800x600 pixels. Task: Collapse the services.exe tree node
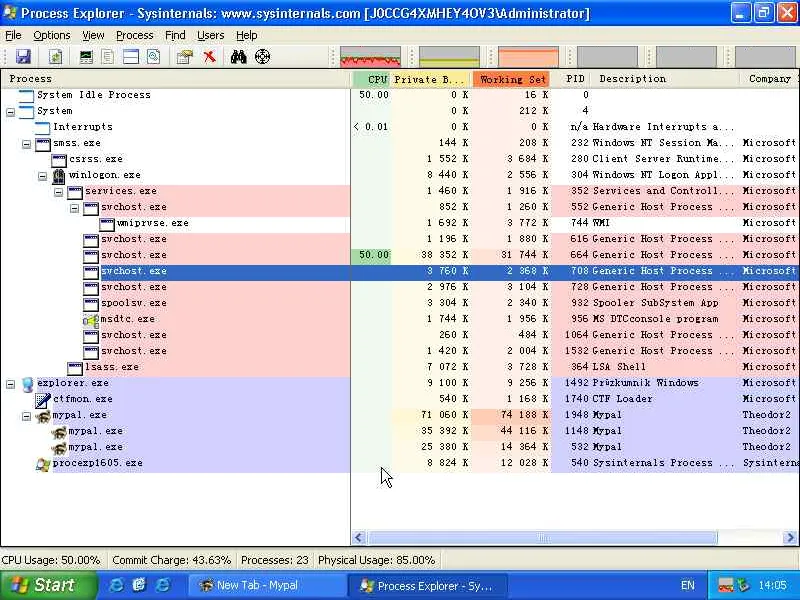(x=58, y=191)
